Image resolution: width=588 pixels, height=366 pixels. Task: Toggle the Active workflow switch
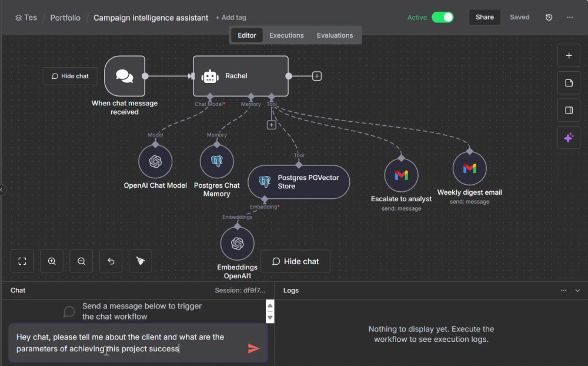(x=443, y=17)
